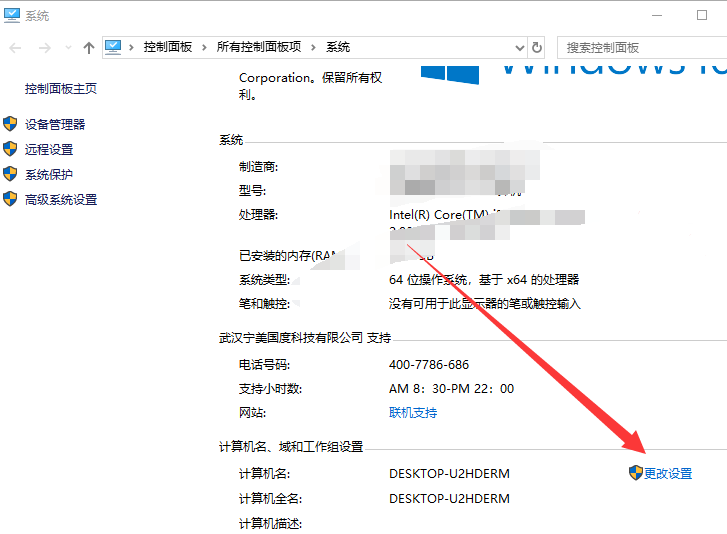Click the shield icon beside 系统保护
The width and height of the screenshot is (727, 534).
pyautogui.click(x=10, y=174)
